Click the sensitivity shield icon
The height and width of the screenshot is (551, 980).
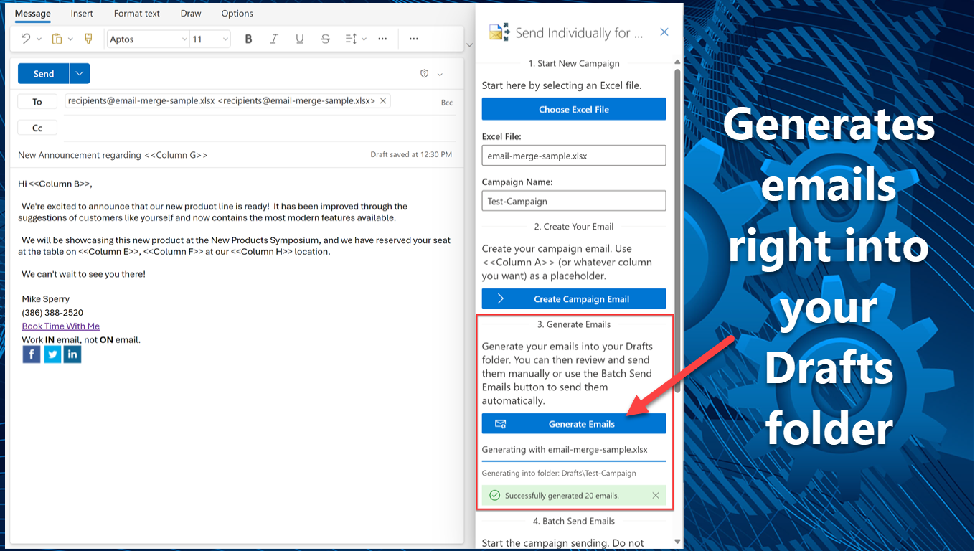coord(424,74)
